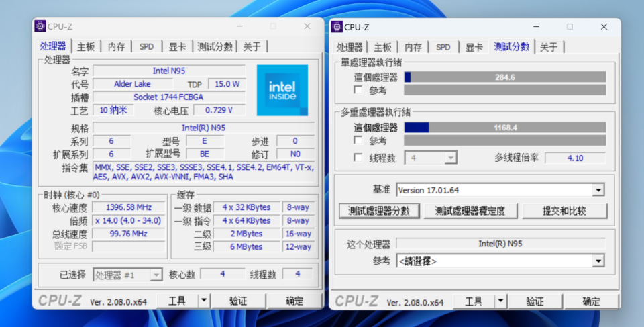Open 显卡 tab in left window
Screen dimensions: 644x327
[177, 46]
